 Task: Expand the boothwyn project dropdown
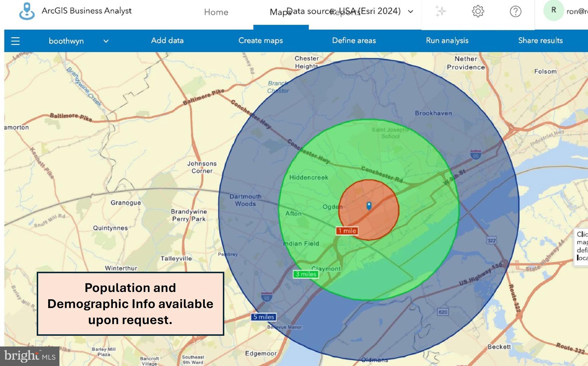(106, 41)
